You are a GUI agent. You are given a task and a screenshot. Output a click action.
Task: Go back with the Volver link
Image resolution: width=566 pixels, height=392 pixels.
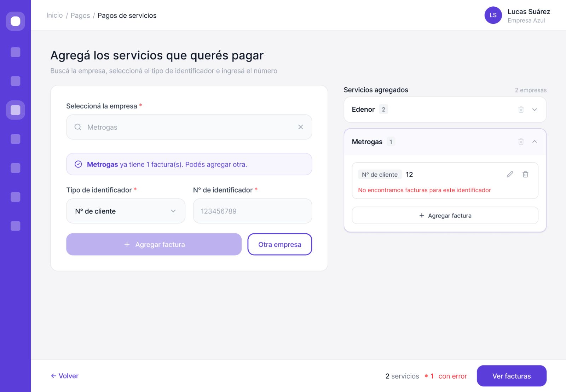tap(65, 376)
